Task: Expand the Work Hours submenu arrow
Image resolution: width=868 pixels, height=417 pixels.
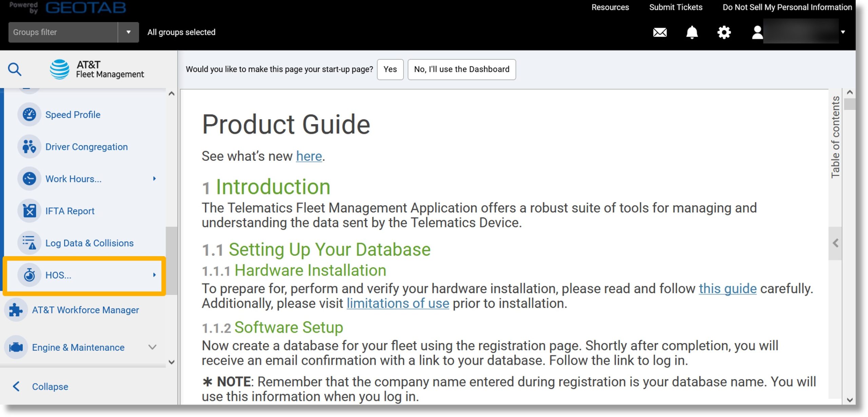Action: tap(155, 178)
